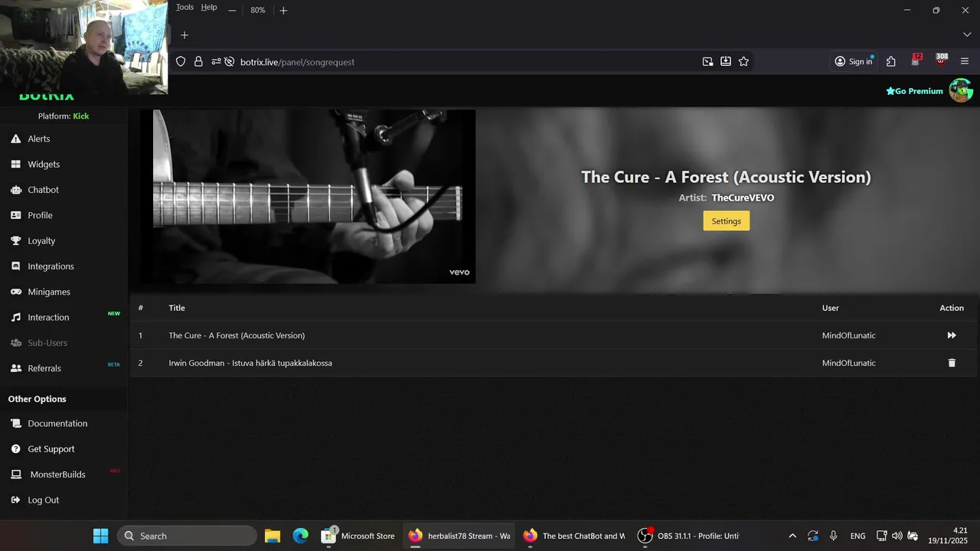Click the shield tracking protection icon

pos(181,62)
